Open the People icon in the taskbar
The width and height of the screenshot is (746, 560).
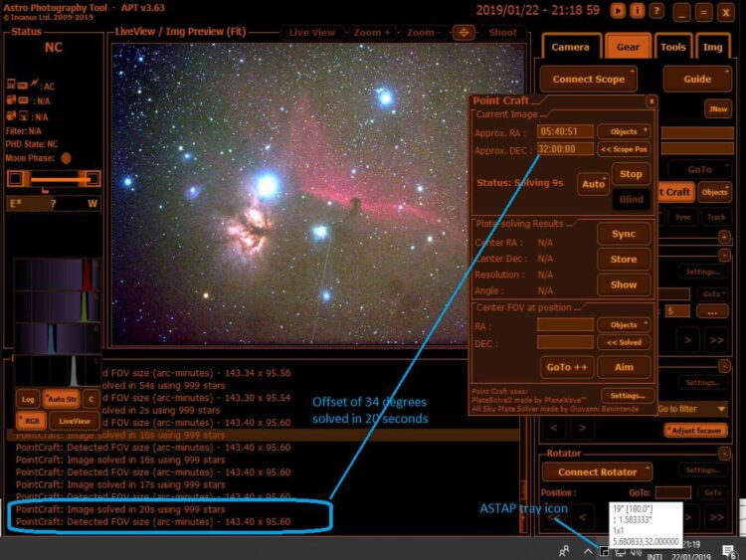coord(564,551)
